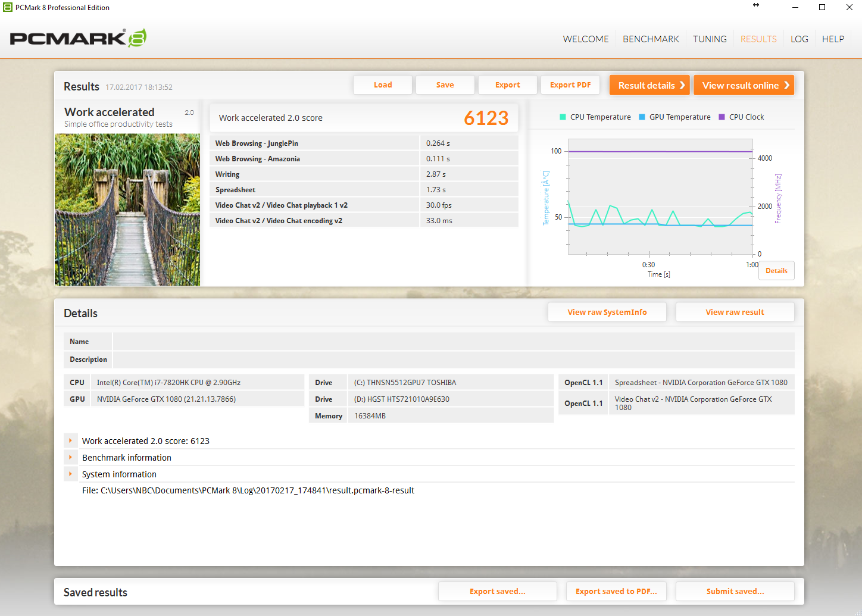Open the WELCOME tab

586,39
